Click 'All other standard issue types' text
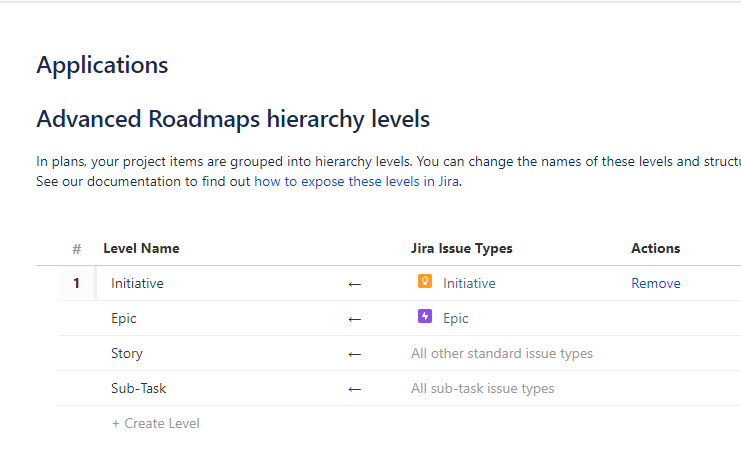741x452 pixels. click(x=501, y=353)
